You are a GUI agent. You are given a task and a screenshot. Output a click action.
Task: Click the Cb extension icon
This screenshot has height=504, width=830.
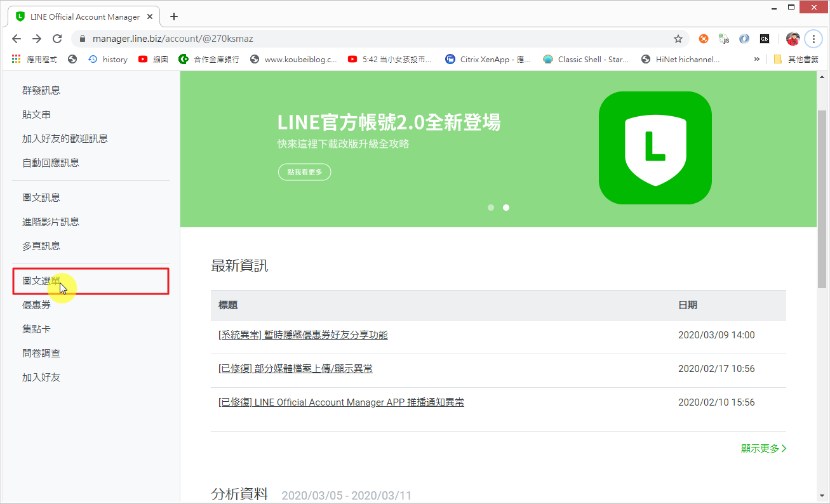764,38
